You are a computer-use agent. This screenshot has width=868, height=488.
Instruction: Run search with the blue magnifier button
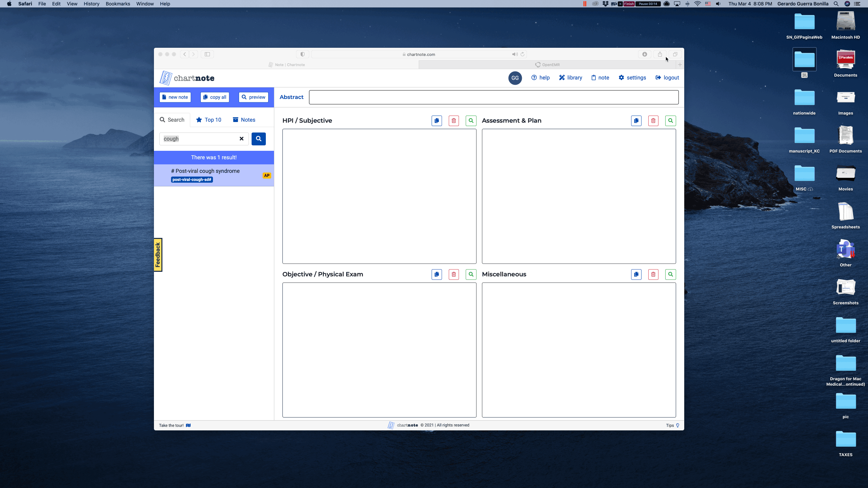point(258,139)
